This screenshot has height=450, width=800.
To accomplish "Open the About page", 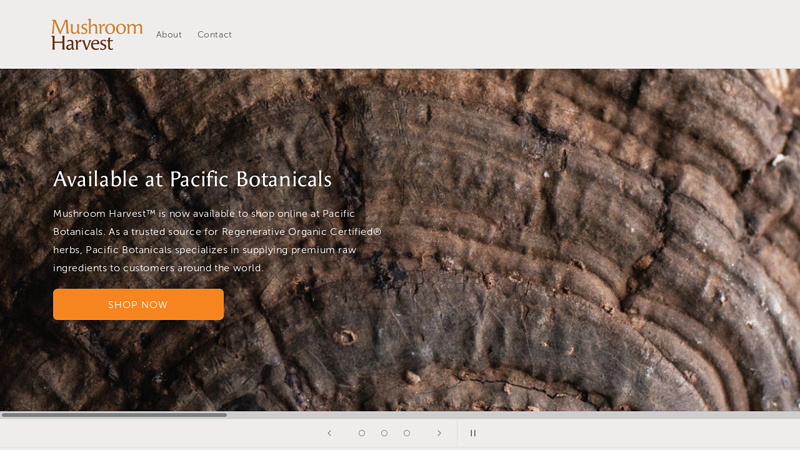I will (x=169, y=35).
